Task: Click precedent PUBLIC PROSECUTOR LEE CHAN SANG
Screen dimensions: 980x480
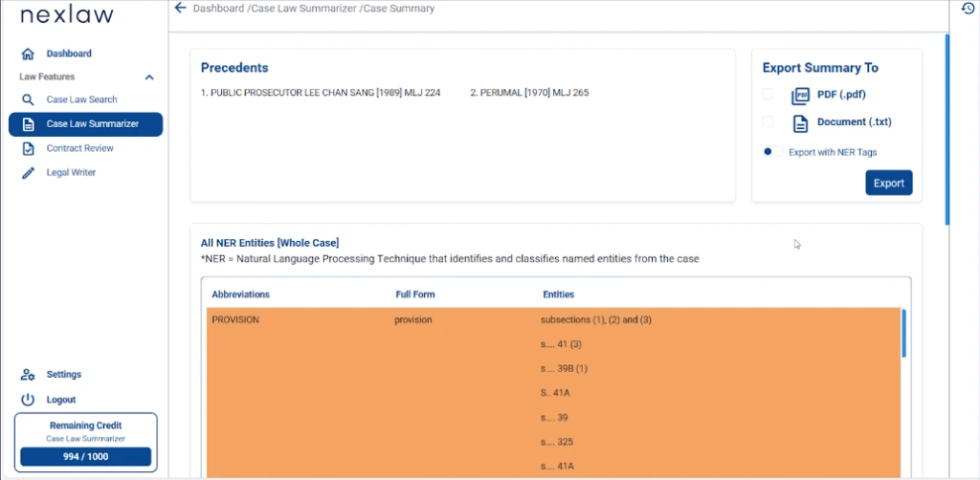Action: coord(321,93)
